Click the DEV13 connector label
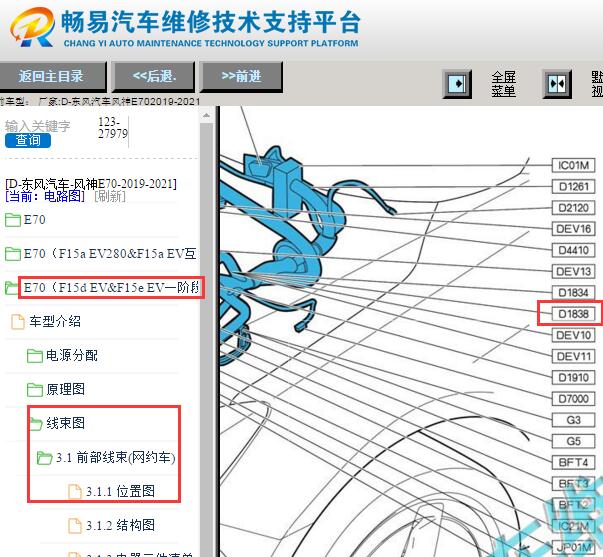Viewport: 603px width, 557px height. tap(573, 272)
